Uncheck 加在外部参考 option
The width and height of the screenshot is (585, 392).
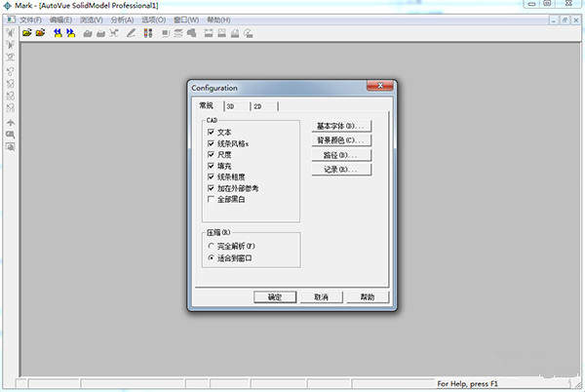pos(211,188)
